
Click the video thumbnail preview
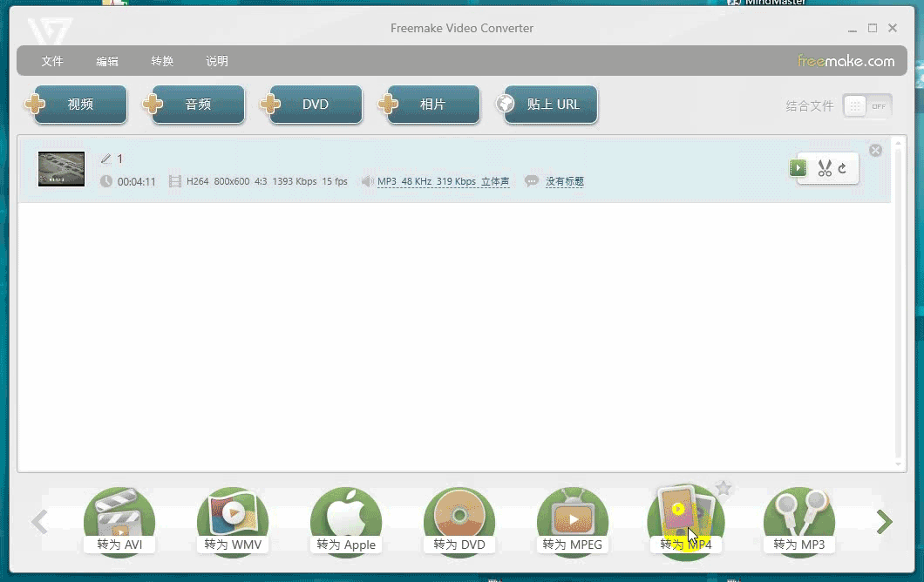[x=61, y=169]
